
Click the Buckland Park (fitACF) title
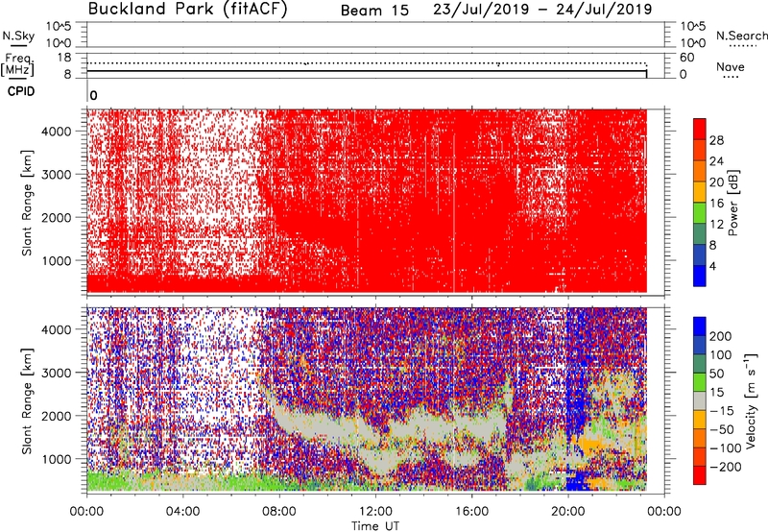pyautogui.click(x=187, y=9)
